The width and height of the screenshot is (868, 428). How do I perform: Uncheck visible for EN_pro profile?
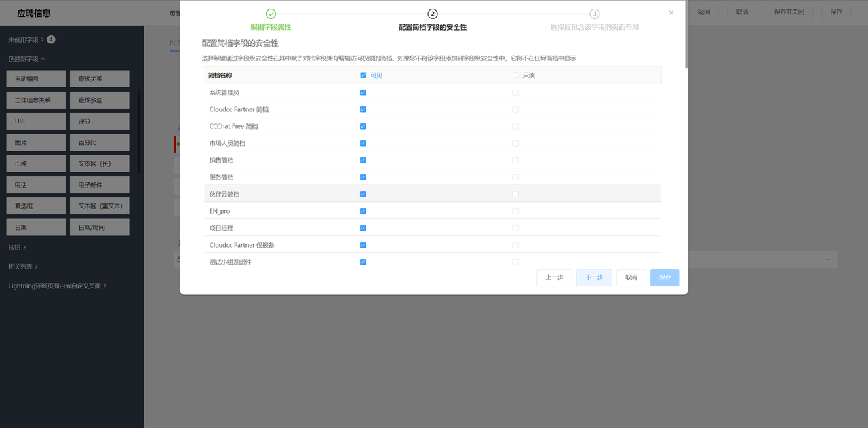click(x=363, y=211)
